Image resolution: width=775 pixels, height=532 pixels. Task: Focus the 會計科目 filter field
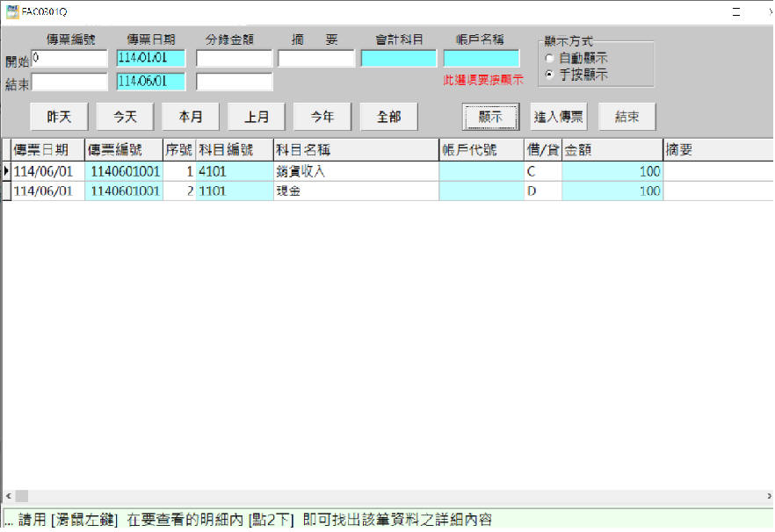coord(398,59)
